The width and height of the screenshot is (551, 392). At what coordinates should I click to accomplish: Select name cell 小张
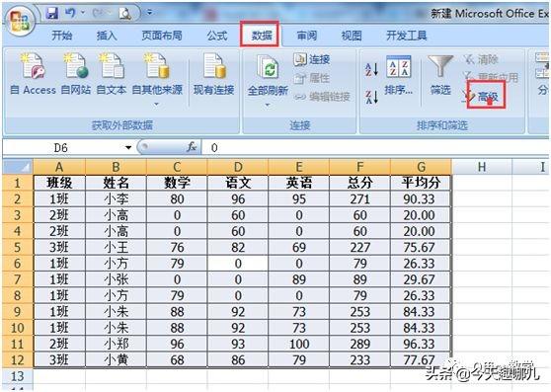pyautogui.click(x=116, y=279)
